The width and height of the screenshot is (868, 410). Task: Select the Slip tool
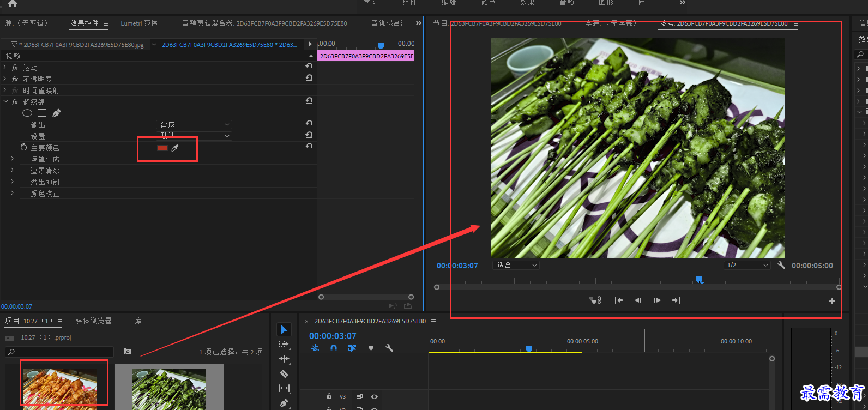284,388
